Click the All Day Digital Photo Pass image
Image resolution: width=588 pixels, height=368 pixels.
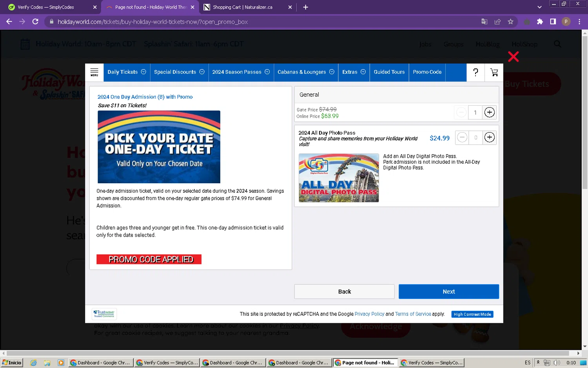339,178
